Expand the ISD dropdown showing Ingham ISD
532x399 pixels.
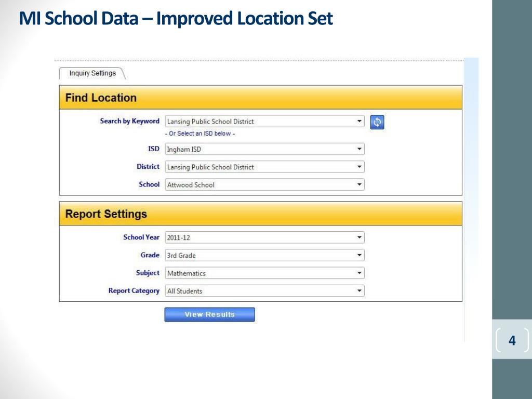tap(264, 149)
